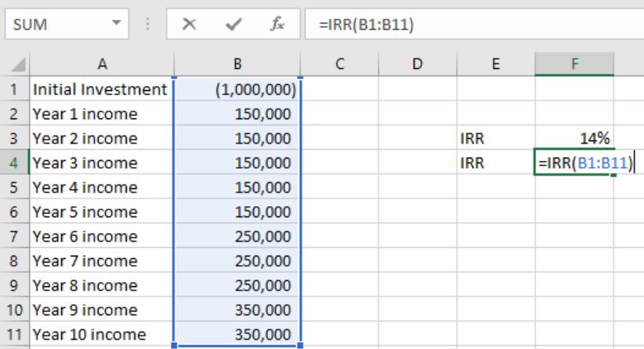Select column B header
Viewport: 644px width, 349px height.
pyautogui.click(x=237, y=64)
